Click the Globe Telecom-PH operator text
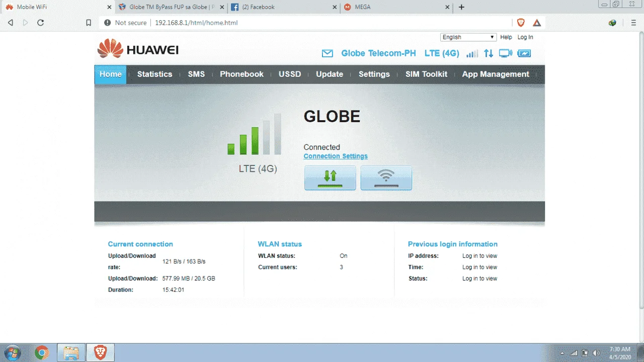Viewport: 644px width, 362px height. tap(378, 53)
